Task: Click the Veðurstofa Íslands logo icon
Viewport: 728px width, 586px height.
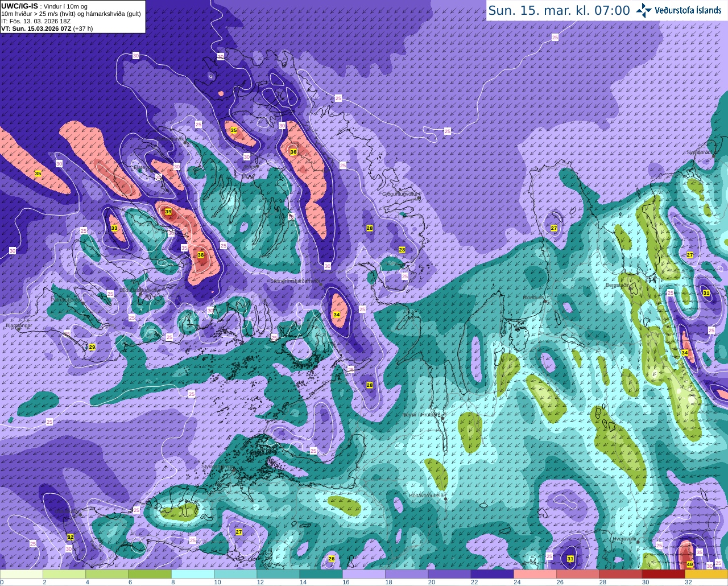Action: (644, 10)
